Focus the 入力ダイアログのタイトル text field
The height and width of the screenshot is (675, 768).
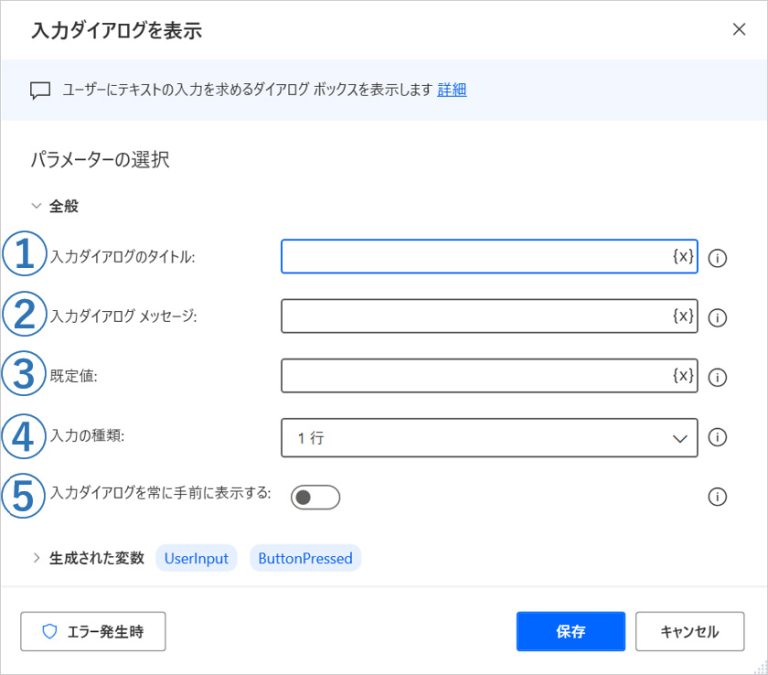pyautogui.click(x=475, y=257)
